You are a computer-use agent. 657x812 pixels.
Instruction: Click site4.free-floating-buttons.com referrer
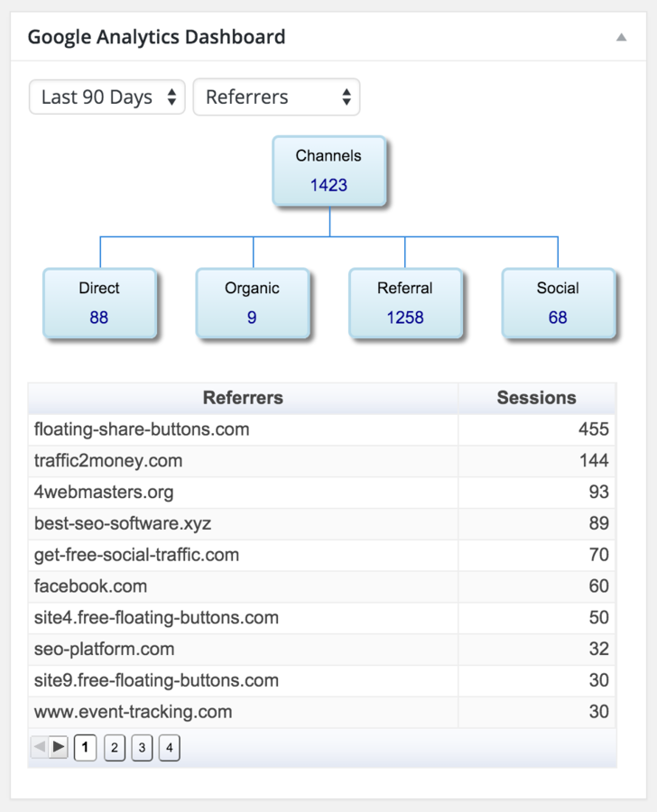(156, 618)
